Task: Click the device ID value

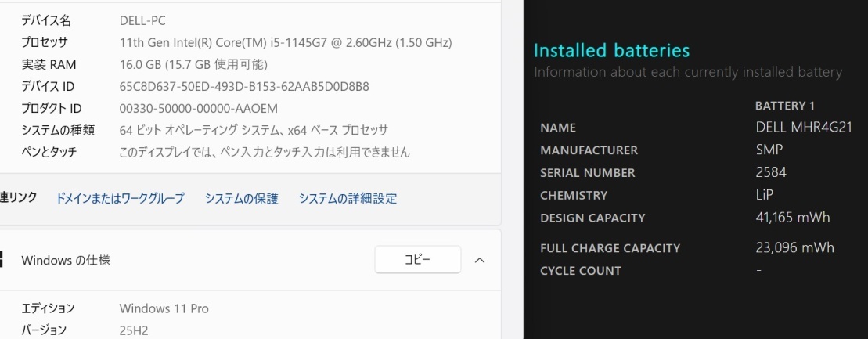Action: coord(244,86)
